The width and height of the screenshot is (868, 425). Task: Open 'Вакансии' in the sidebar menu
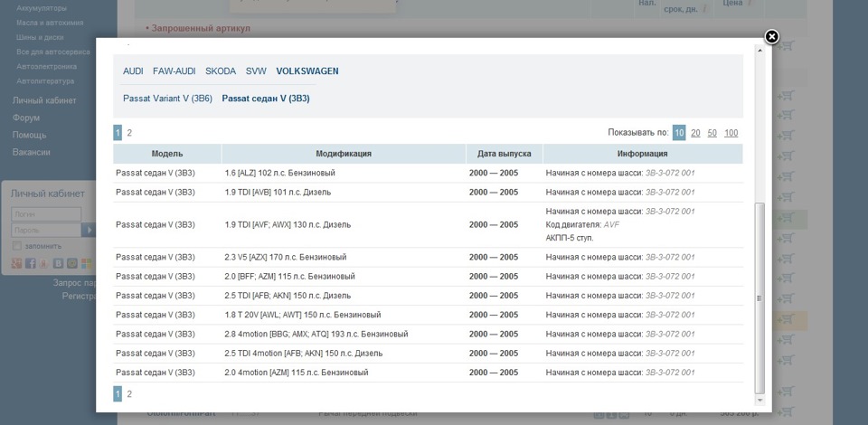click(x=31, y=152)
